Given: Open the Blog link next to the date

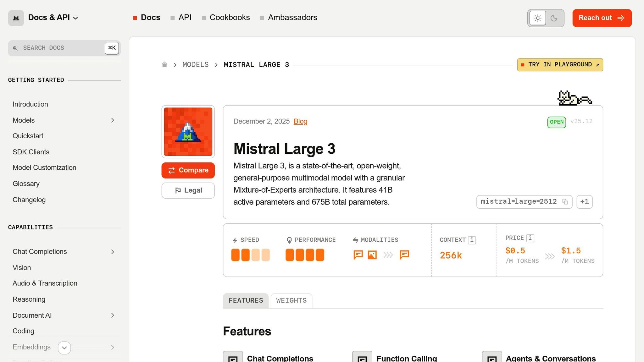Looking at the screenshot, I should (300, 121).
